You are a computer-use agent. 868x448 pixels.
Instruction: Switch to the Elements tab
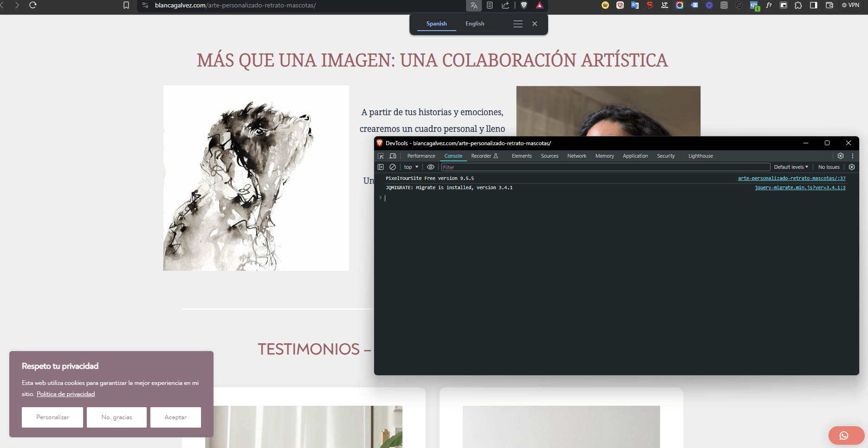pos(522,156)
